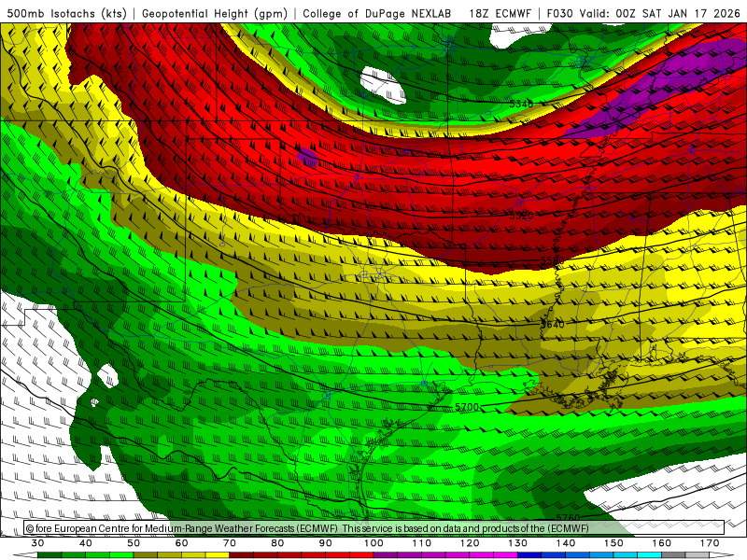
Task: Click the 150 label on the color scale
Action: (614, 543)
